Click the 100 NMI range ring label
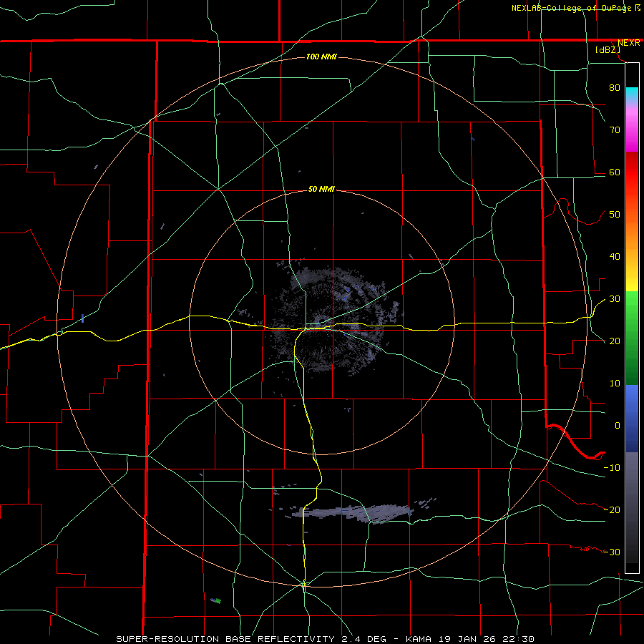Screen dimensions: 644x644 tap(321, 57)
